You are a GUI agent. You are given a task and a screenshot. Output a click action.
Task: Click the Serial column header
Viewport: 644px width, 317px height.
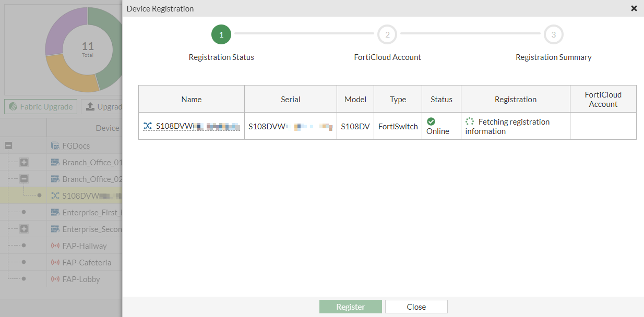point(291,99)
